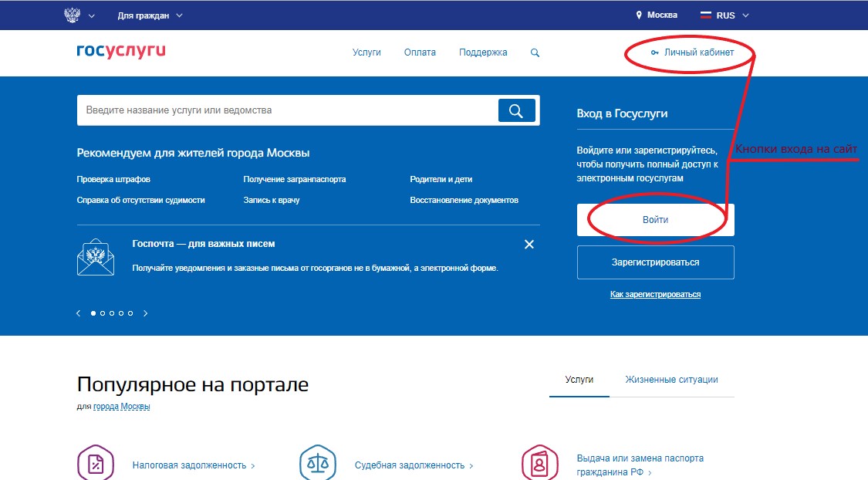This screenshot has width=868, height=480.
Task: Click the coat of arms emblem icon
Action: [73, 15]
